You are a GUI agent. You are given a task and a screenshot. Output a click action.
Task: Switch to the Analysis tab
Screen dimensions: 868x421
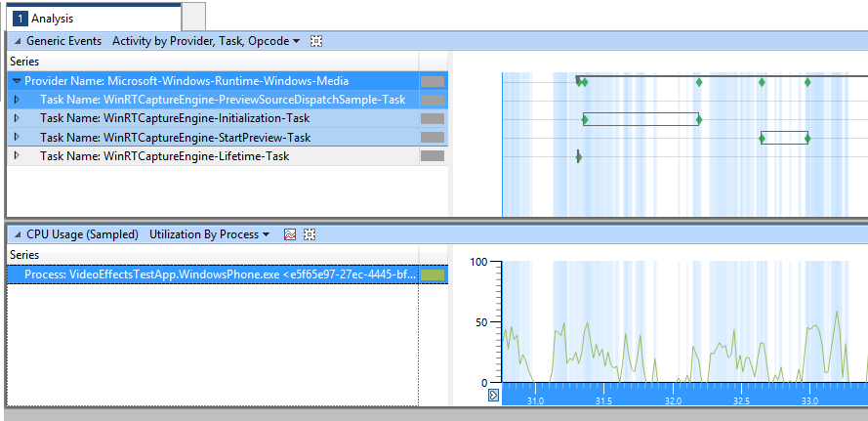click(93, 19)
